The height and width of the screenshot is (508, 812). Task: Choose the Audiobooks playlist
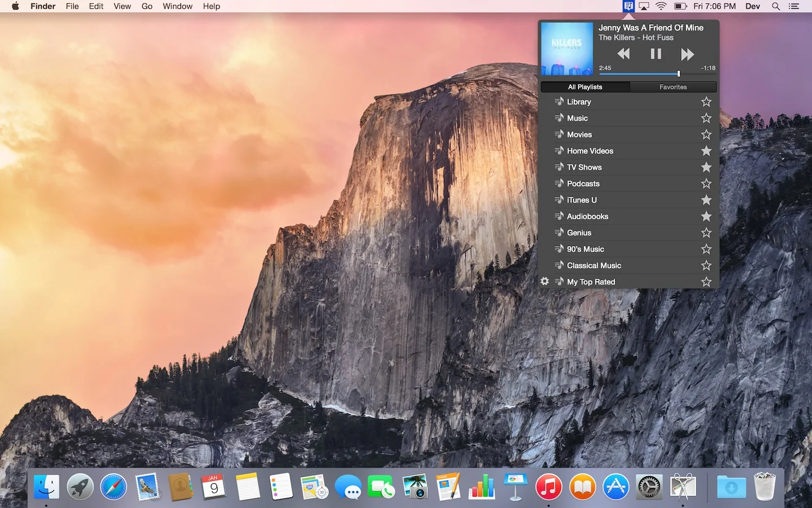click(629, 216)
